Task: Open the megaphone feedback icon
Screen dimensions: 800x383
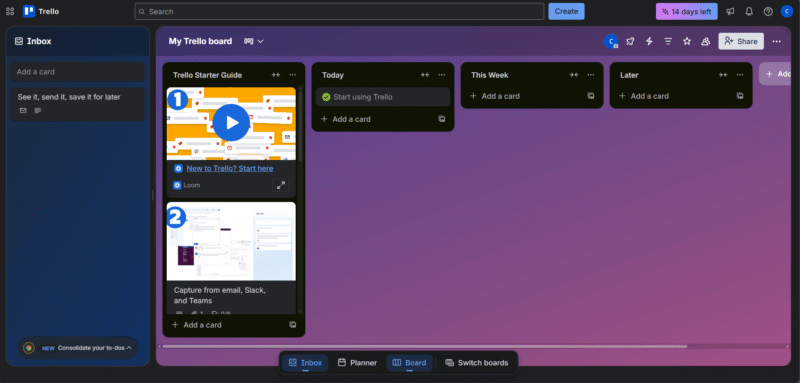Action: pos(731,11)
